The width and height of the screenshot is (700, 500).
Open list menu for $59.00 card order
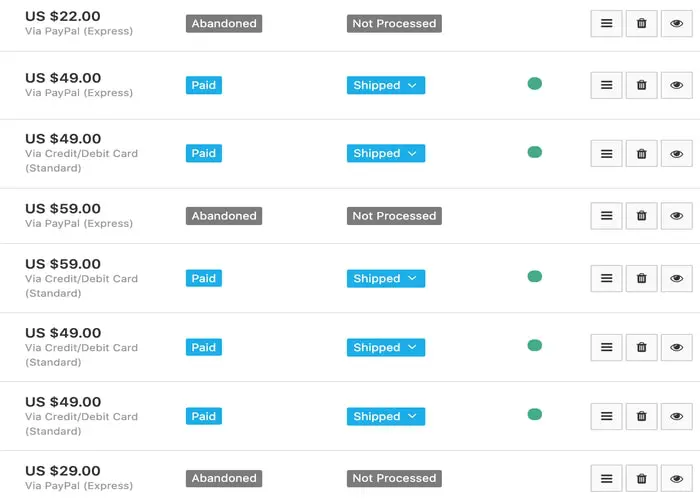(606, 279)
